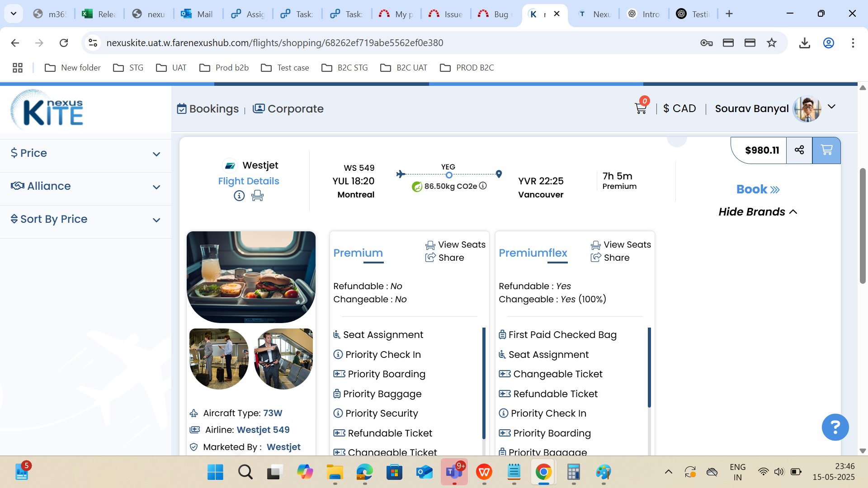Share the Premium fare
868x488 pixels.
[445, 258]
